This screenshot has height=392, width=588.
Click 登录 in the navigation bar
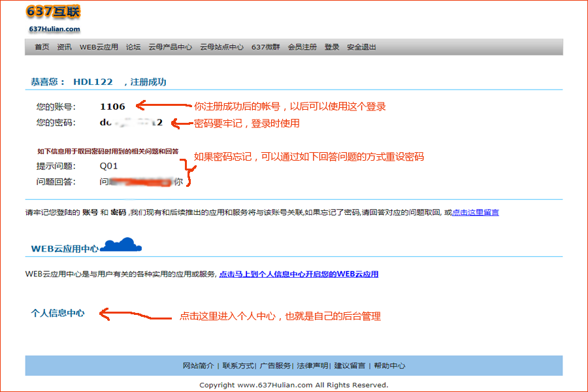coord(332,47)
